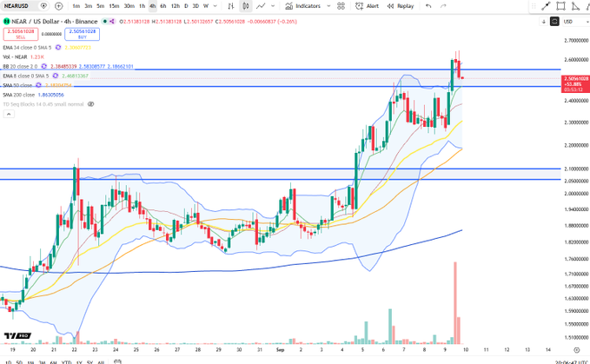The height and width of the screenshot is (364, 590).
Task: Click the market status dot indicator
Action: tap(105, 22)
